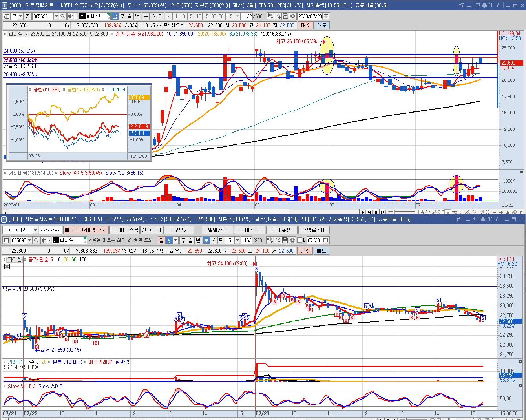526x420 pixels.
Task: Click 매수 buy button in lower chart
Action: (x=305, y=251)
